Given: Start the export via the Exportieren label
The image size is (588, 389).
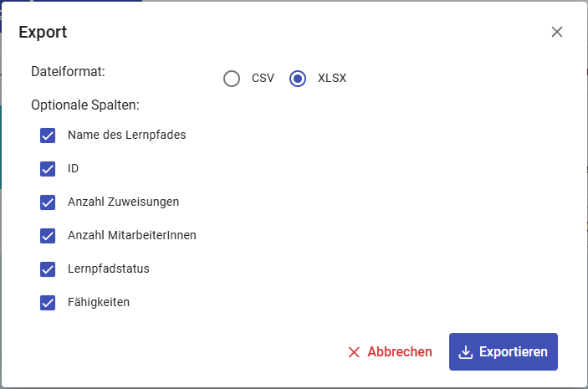Looking at the screenshot, I should [513, 352].
